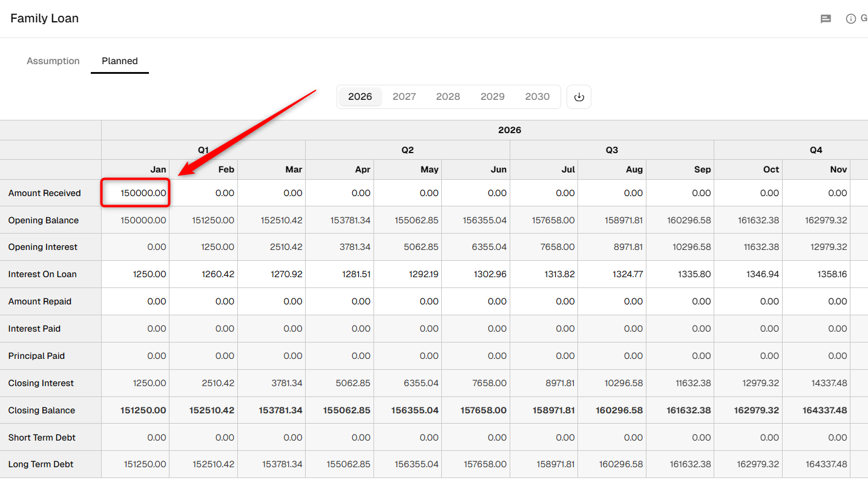Viewport: 868px width, 489px height.
Task: Click the Sep column header
Action: click(680, 169)
